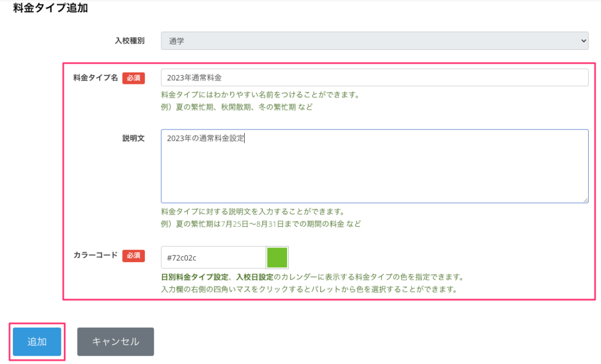Click the 料金タイプ追加 page heading
Image resolution: width=601 pixels, height=364 pixels.
click(50, 9)
